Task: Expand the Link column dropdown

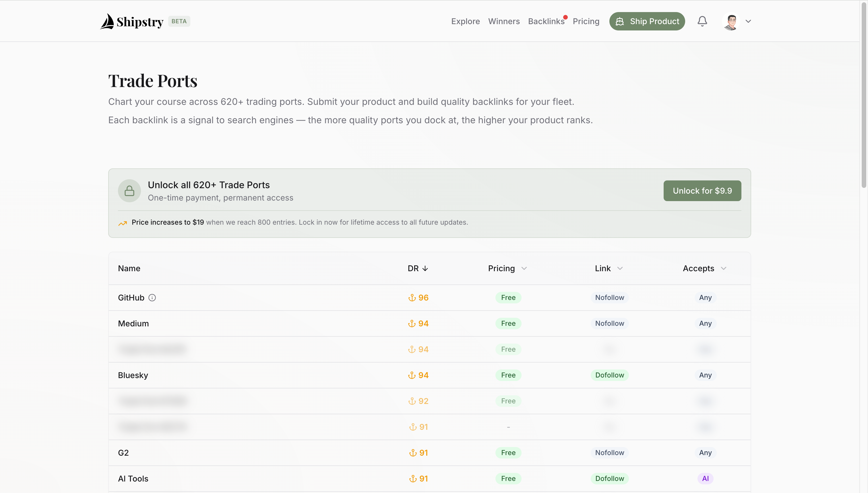Action: (x=619, y=268)
